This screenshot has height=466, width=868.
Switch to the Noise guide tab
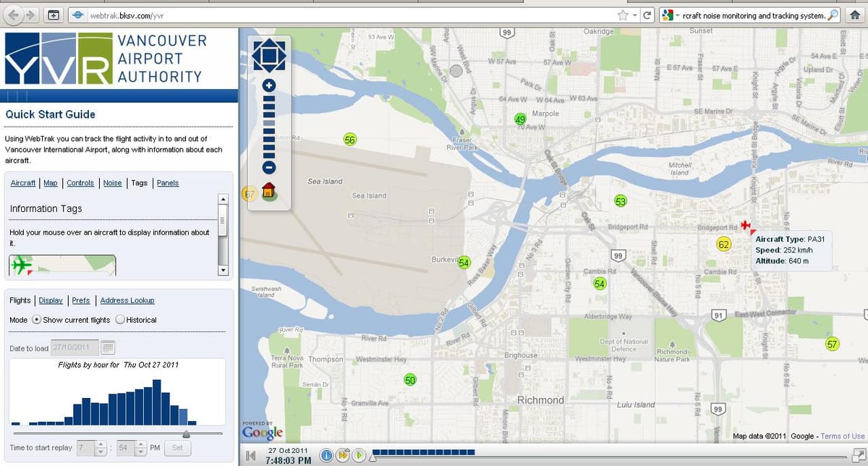[x=112, y=183]
